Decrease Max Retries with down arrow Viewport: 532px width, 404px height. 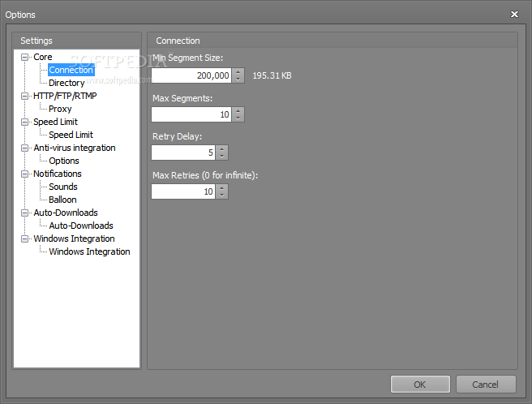click(x=221, y=196)
